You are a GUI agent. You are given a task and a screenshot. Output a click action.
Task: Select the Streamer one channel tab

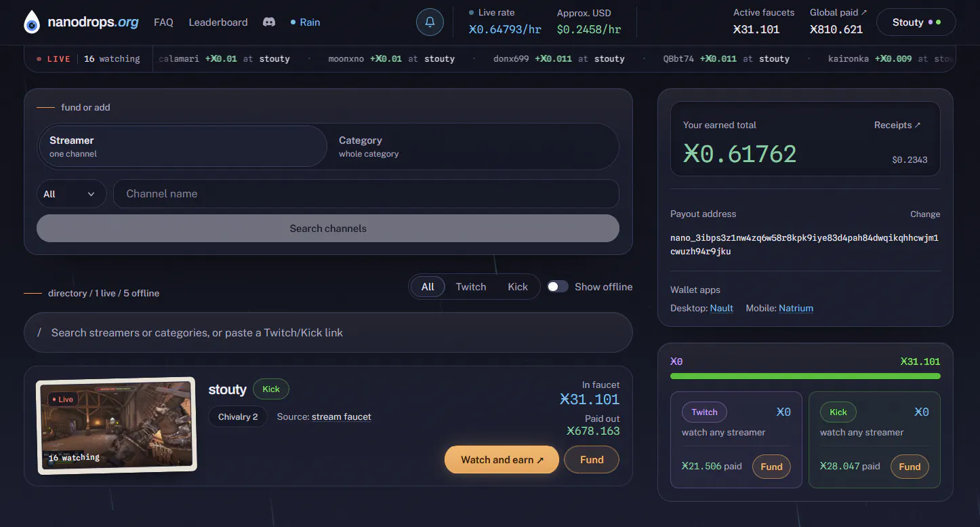pos(182,146)
